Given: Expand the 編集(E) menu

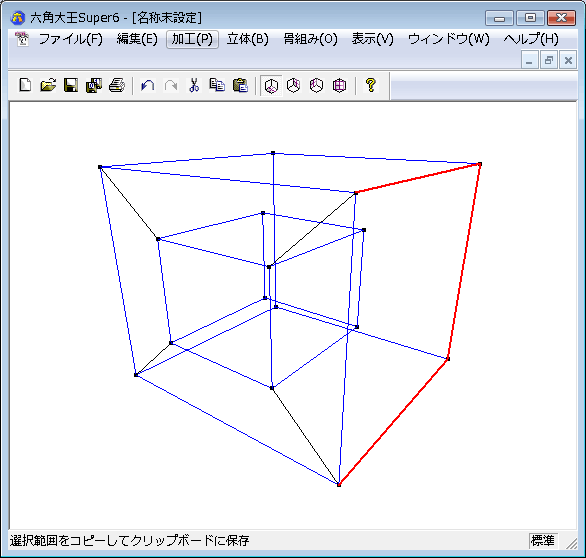Looking at the screenshot, I should 137,39.
